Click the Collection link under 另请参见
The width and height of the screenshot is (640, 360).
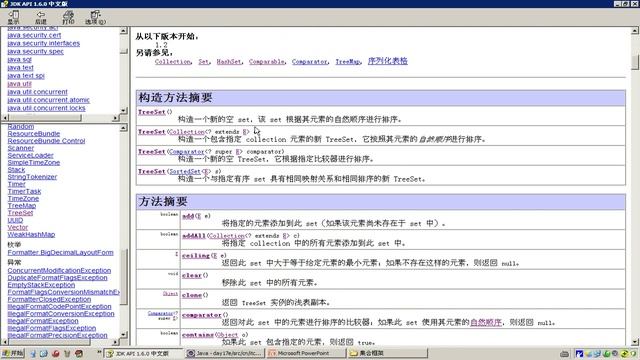(173, 62)
